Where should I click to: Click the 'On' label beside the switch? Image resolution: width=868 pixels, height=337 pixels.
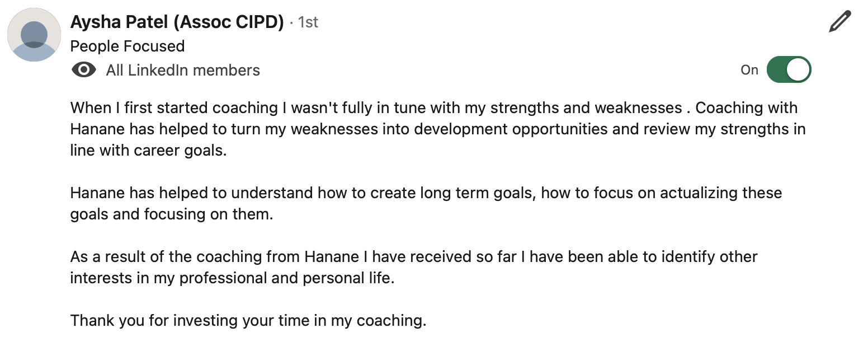(x=749, y=70)
